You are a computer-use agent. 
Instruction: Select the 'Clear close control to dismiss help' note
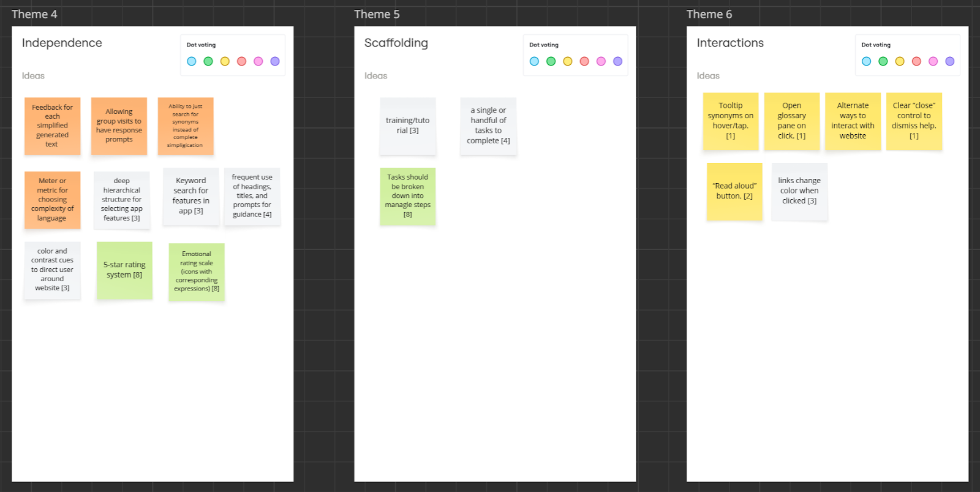(914, 121)
